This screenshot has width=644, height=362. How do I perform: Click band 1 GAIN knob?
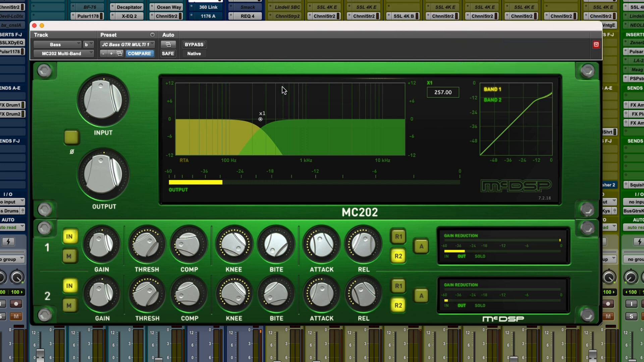(101, 245)
